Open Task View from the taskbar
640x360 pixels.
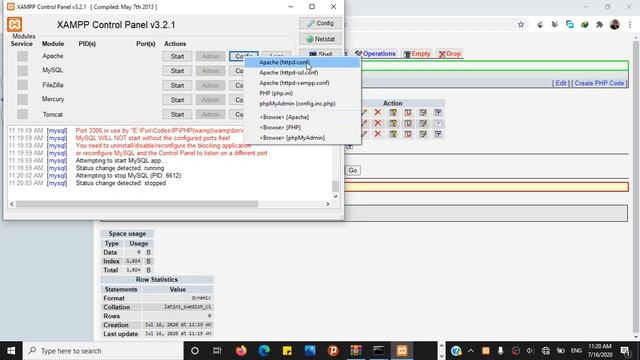click(x=217, y=351)
